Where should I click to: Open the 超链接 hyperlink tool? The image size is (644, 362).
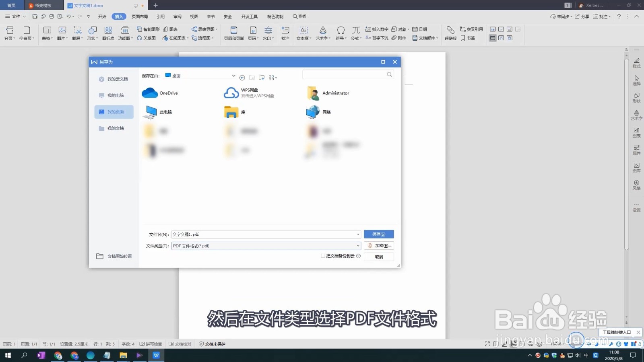tap(450, 33)
